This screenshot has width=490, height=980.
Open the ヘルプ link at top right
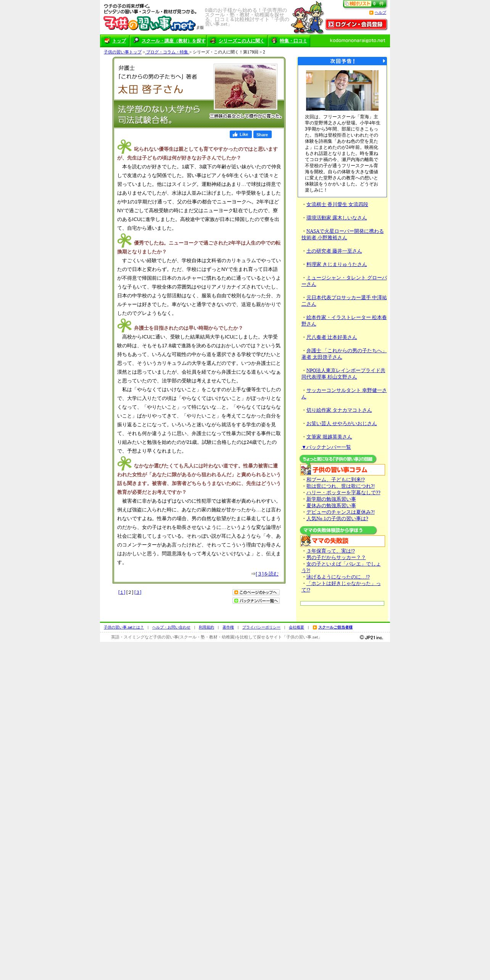(380, 13)
